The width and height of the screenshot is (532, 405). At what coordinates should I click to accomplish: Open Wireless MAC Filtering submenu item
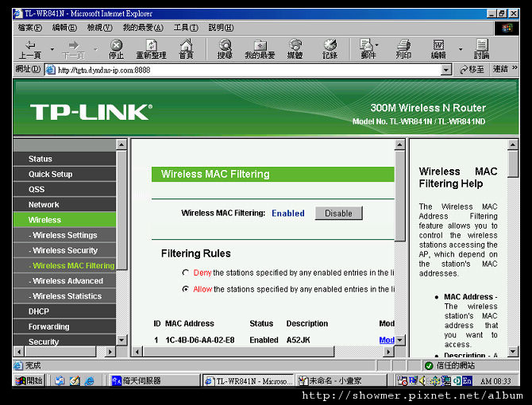[x=65, y=265]
